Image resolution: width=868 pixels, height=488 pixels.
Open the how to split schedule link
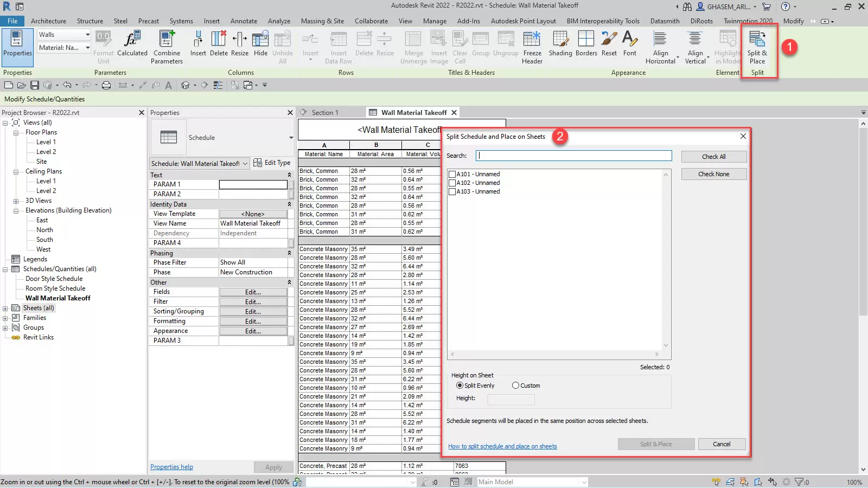point(502,446)
